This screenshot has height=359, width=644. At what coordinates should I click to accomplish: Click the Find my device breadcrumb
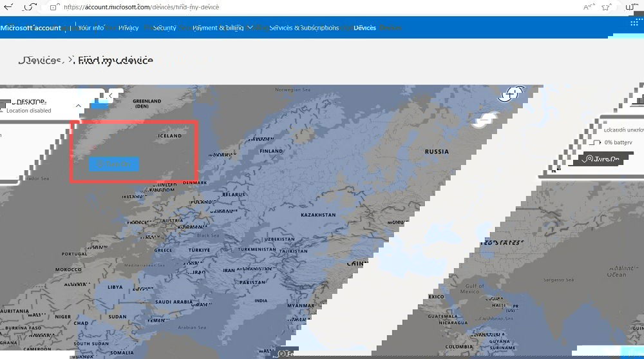(115, 61)
